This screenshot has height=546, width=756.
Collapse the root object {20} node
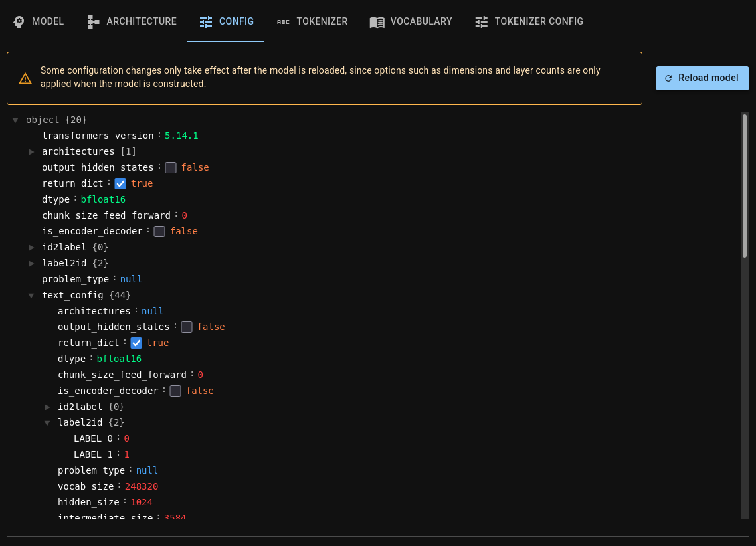15,120
